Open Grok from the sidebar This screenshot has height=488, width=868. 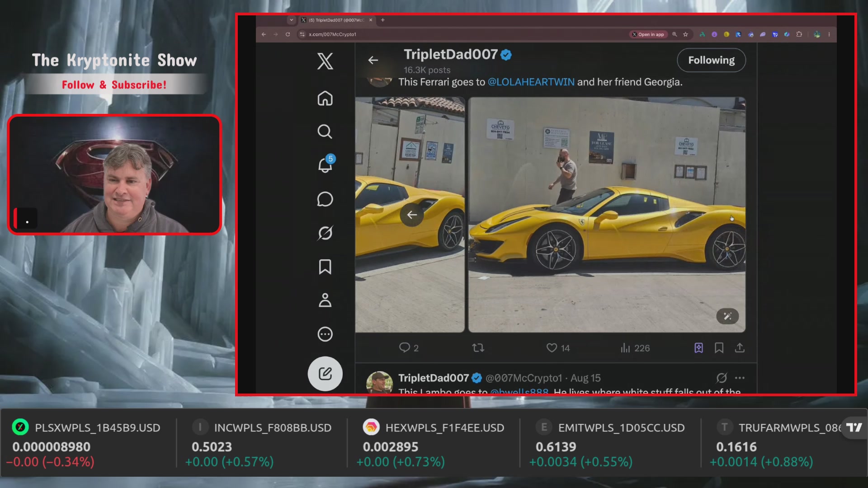click(325, 233)
